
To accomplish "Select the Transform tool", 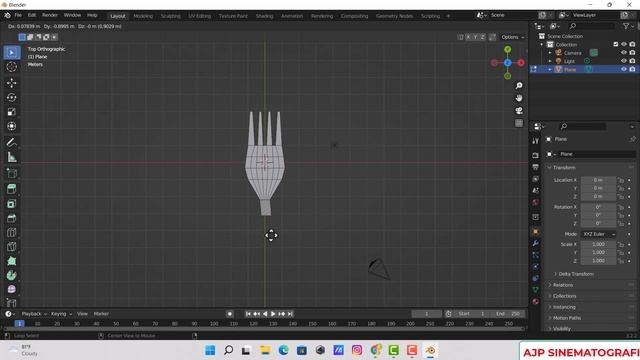I will point(11,126).
